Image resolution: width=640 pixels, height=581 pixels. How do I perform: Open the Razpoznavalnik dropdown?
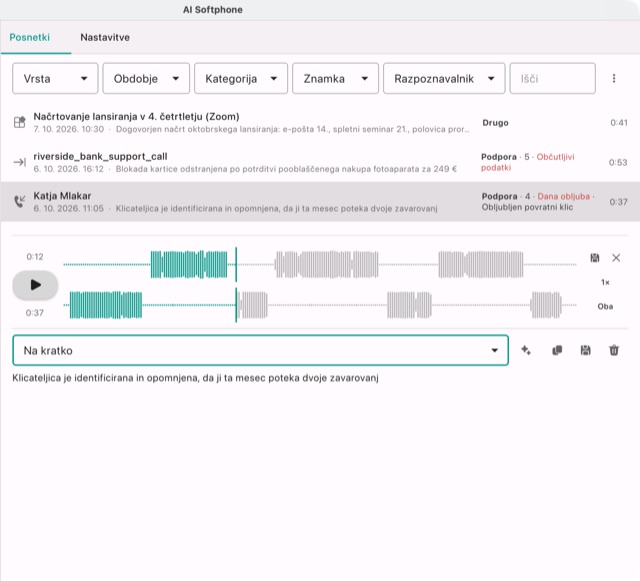point(444,78)
